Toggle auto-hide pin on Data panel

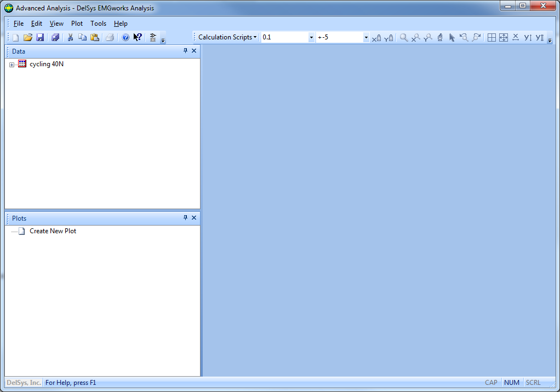coord(185,51)
